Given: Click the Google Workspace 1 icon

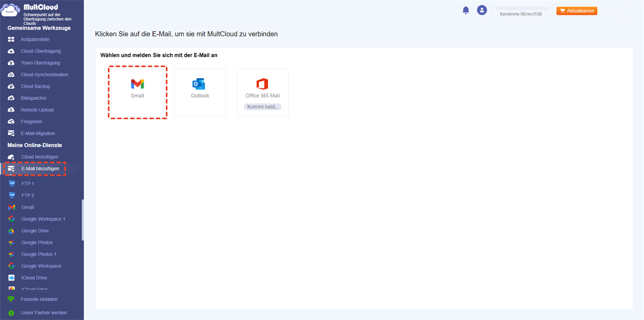Looking at the screenshot, I should coord(11,219).
